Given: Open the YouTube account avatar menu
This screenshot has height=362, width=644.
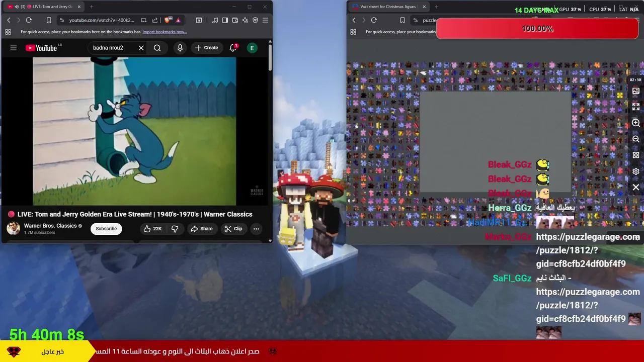Looking at the screenshot, I should pos(252,48).
